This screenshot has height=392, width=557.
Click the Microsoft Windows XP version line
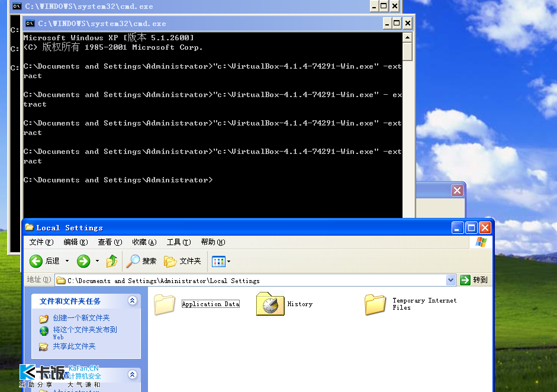pos(109,38)
